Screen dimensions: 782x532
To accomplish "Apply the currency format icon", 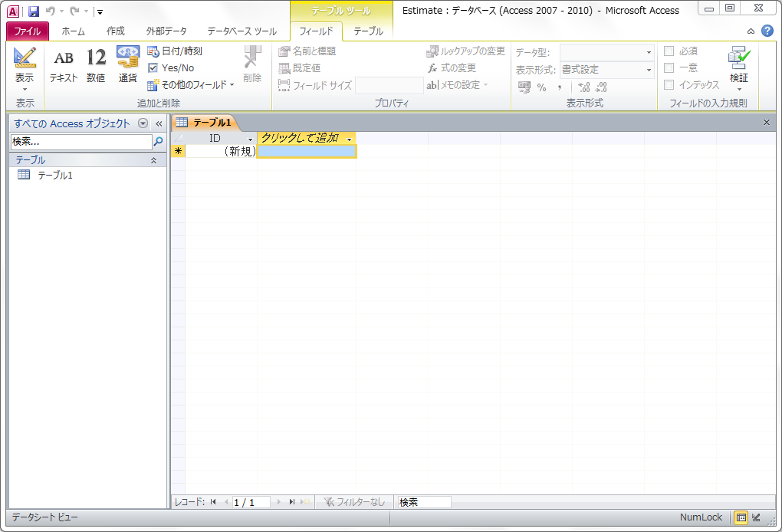I will pyautogui.click(x=524, y=87).
